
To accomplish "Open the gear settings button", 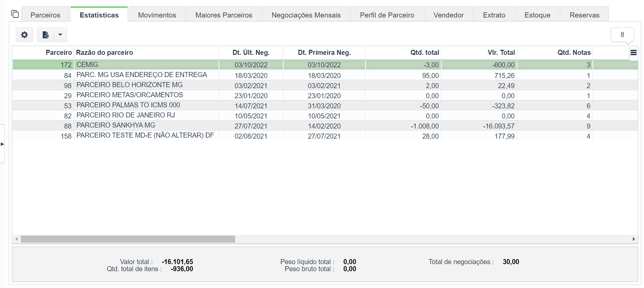I will [24, 35].
